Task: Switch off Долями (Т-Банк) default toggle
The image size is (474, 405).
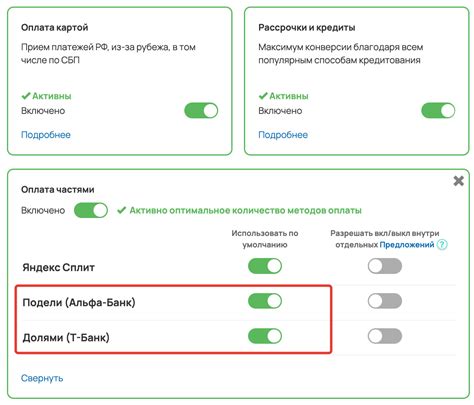Action: click(x=265, y=336)
